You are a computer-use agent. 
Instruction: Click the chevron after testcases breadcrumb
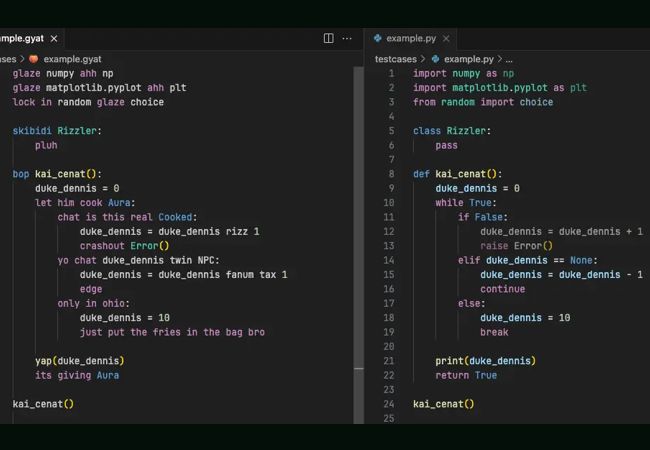tap(423, 59)
